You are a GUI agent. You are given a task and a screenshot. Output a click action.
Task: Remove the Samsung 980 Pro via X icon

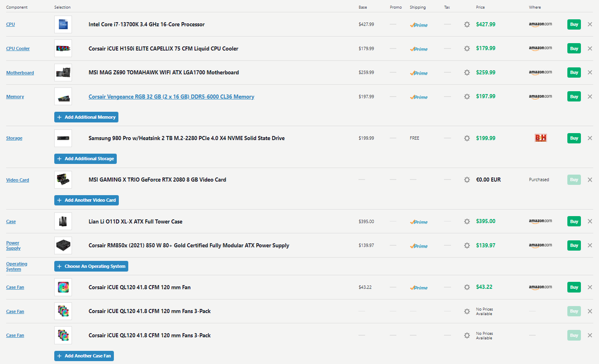tap(590, 138)
